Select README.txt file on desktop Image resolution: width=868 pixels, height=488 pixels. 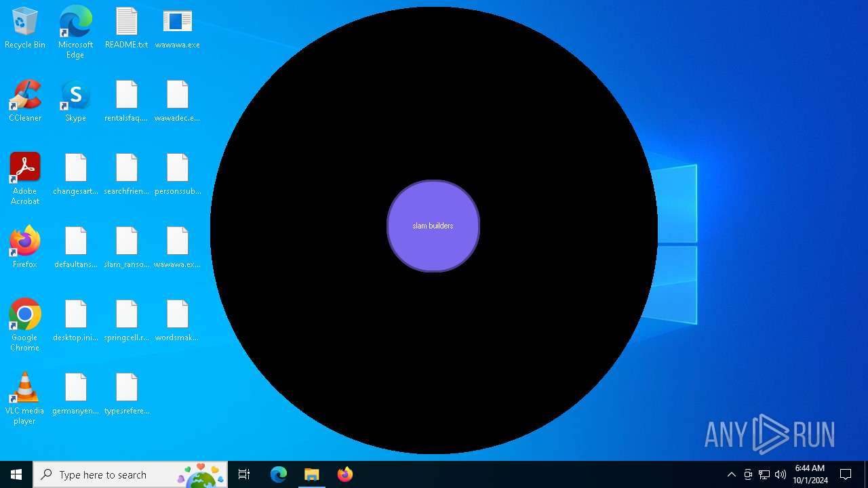(126, 28)
